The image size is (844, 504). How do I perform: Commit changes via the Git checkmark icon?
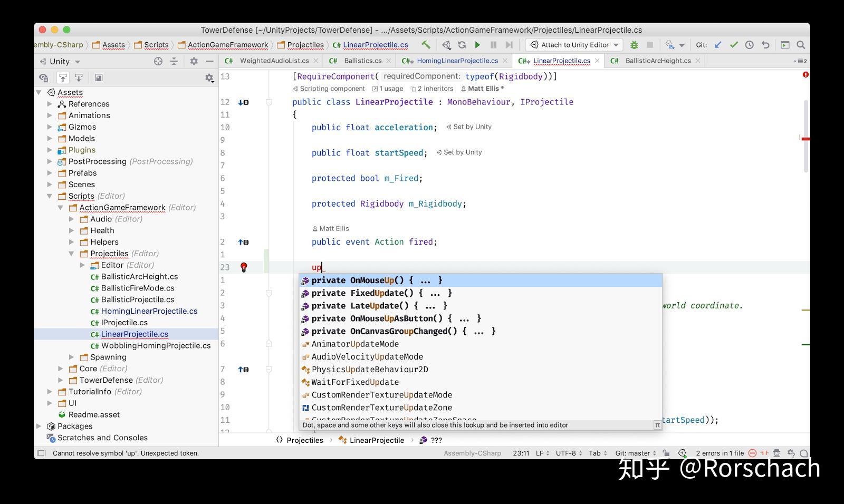(734, 45)
